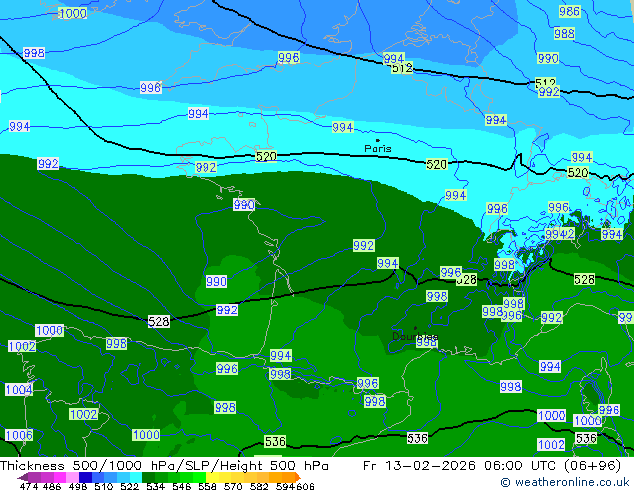The width and height of the screenshot is (634, 490).
Task: Pick the cyan legend swatch before 534
Action: (x=136, y=477)
